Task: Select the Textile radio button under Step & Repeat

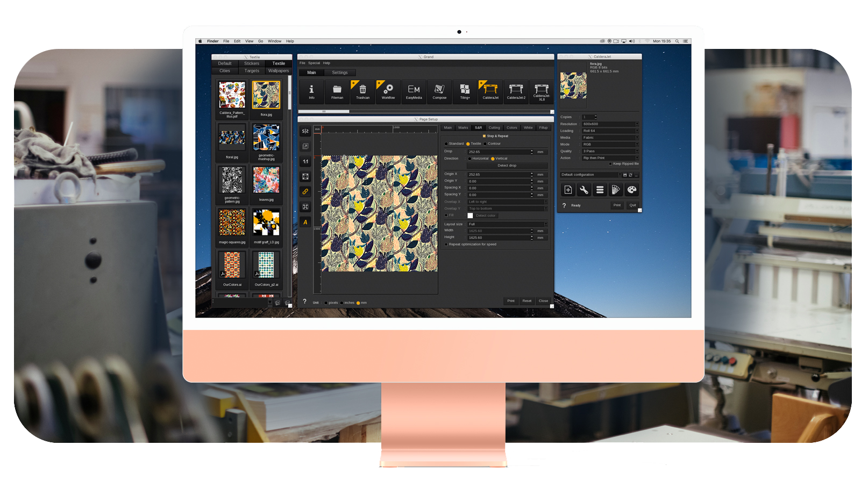Action: pos(467,144)
